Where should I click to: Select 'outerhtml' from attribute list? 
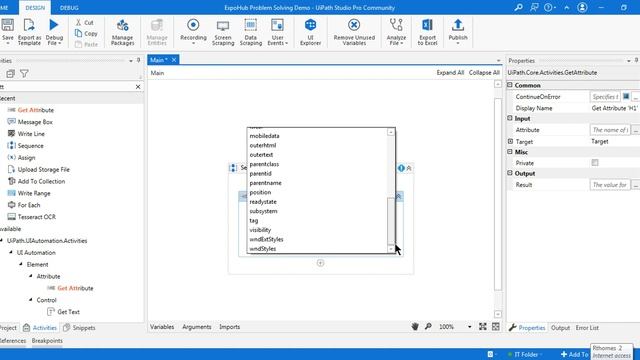click(263, 145)
